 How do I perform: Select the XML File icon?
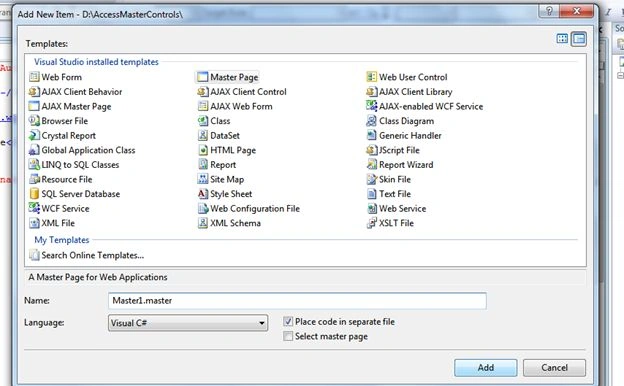(34, 223)
